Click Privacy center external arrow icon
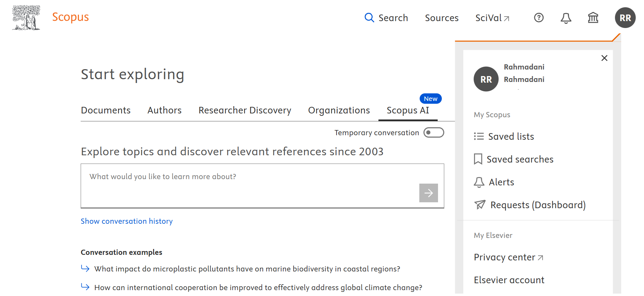 pos(540,258)
